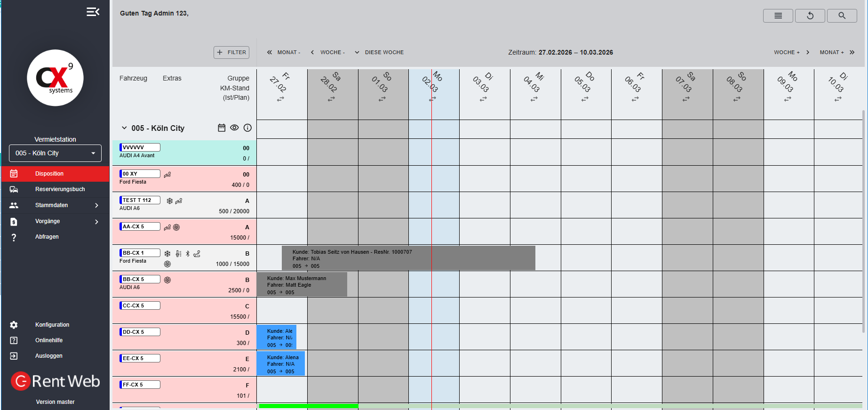The width and height of the screenshot is (868, 410).
Task: Toggle eye visibility for Köln City group
Action: pyautogui.click(x=234, y=128)
